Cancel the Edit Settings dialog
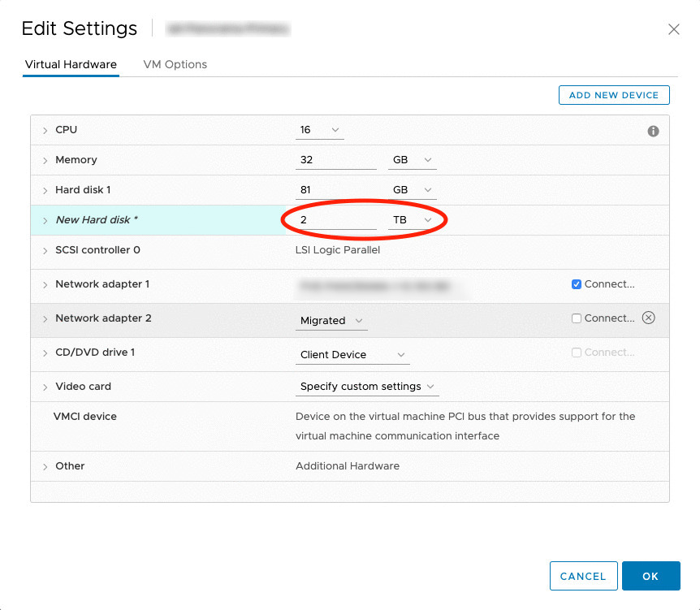Image resolution: width=700 pixels, height=610 pixels. pos(583,576)
